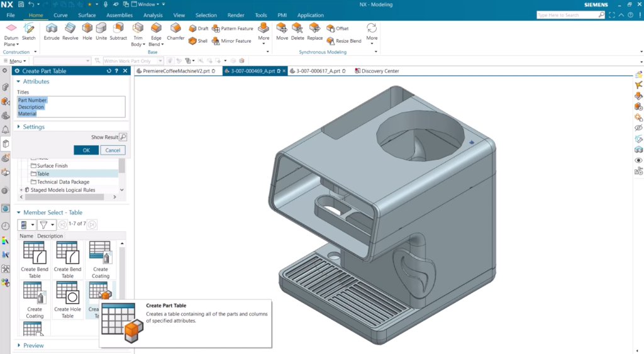Open Mirror Feature tool

coord(231,41)
